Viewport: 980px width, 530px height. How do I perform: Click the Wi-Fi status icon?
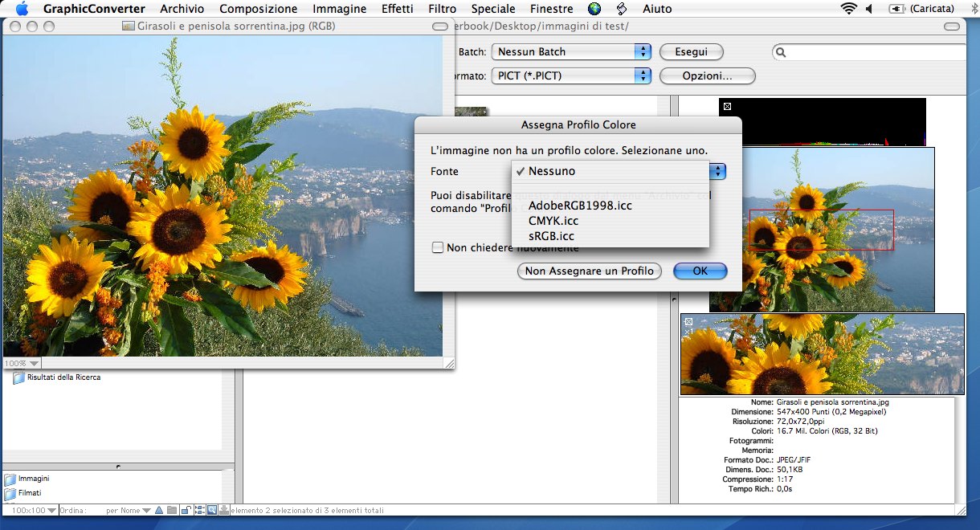848,9
